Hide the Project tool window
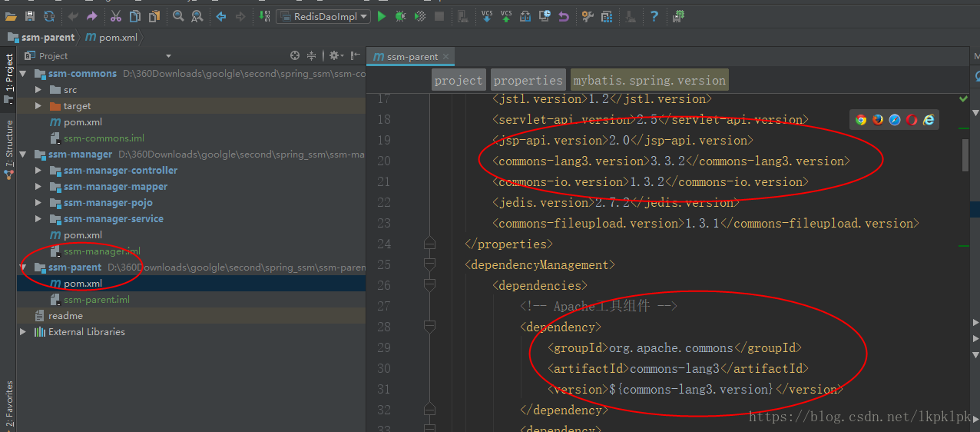Image resolution: width=980 pixels, height=432 pixels. pos(355,55)
